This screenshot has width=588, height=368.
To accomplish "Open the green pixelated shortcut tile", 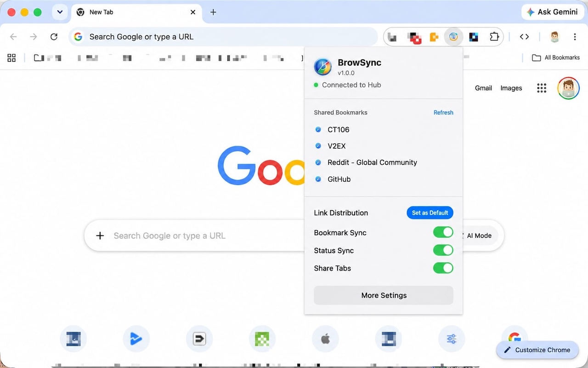I will 262,339.
